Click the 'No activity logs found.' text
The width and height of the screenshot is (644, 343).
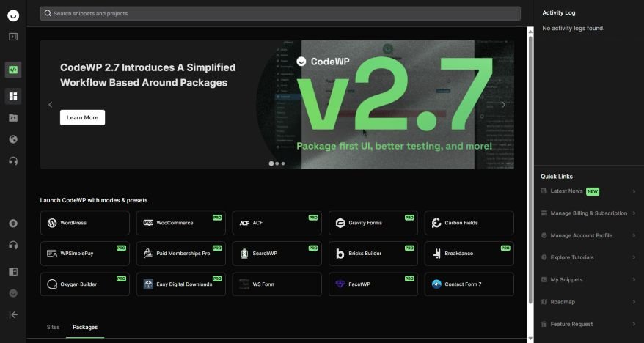[x=574, y=29]
